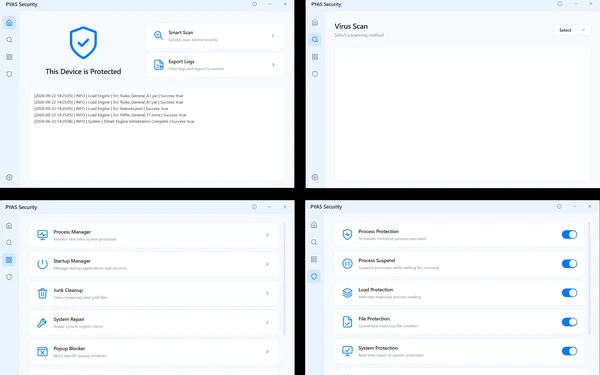Click the Smart Scan label
The height and width of the screenshot is (375, 600).
(x=181, y=33)
